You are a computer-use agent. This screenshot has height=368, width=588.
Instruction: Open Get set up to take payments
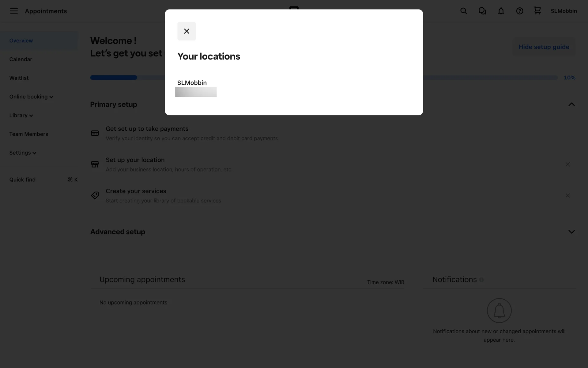coord(147,129)
